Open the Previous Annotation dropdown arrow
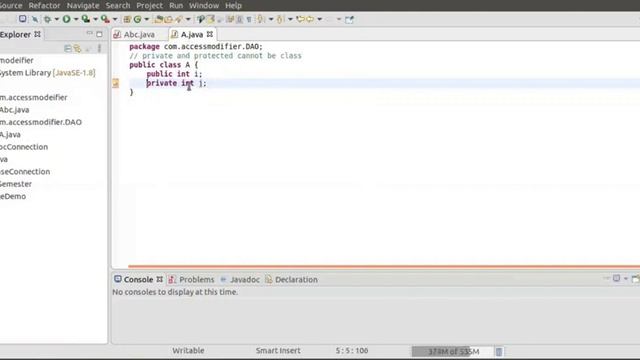Screen dimensions: 640x360 pyautogui.click(x=290, y=19)
